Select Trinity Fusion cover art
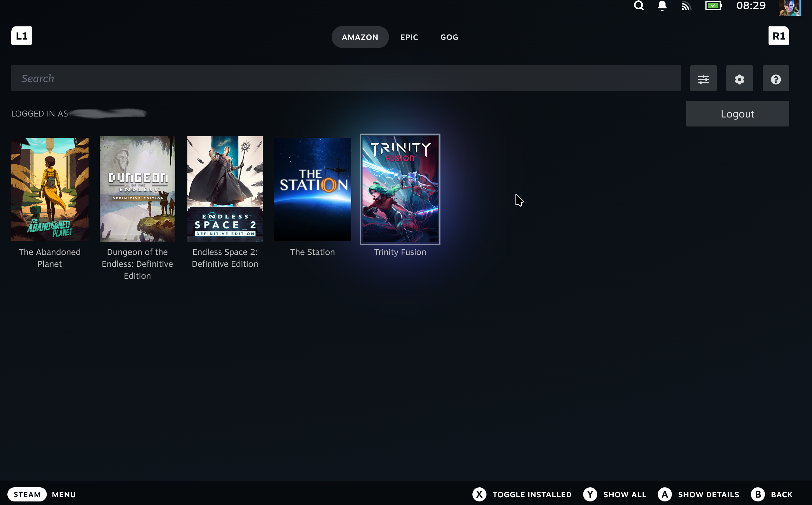This screenshot has height=505, width=812. 400,189
